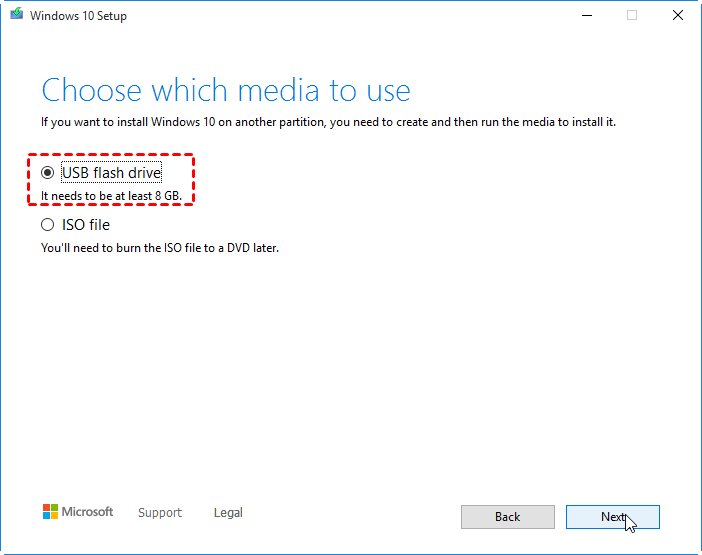Select the USB flash drive radio button
This screenshot has width=702, height=555.
[x=47, y=173]
